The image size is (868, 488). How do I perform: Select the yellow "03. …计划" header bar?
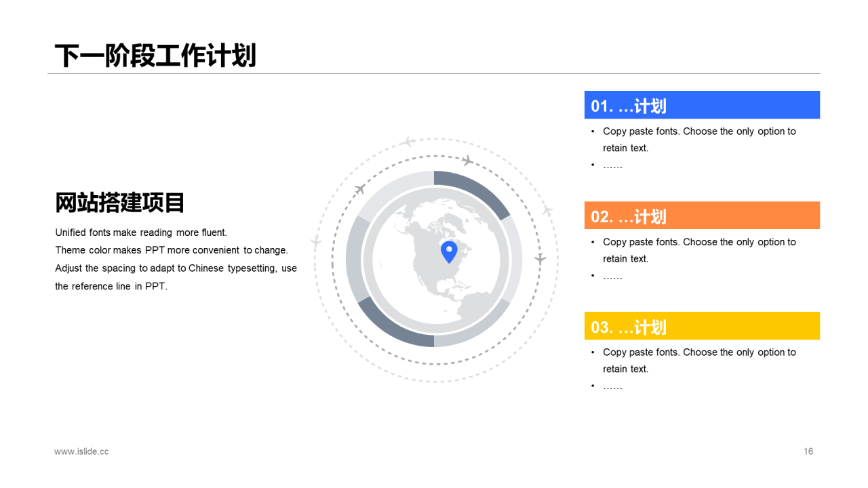[x=702, y=326]
